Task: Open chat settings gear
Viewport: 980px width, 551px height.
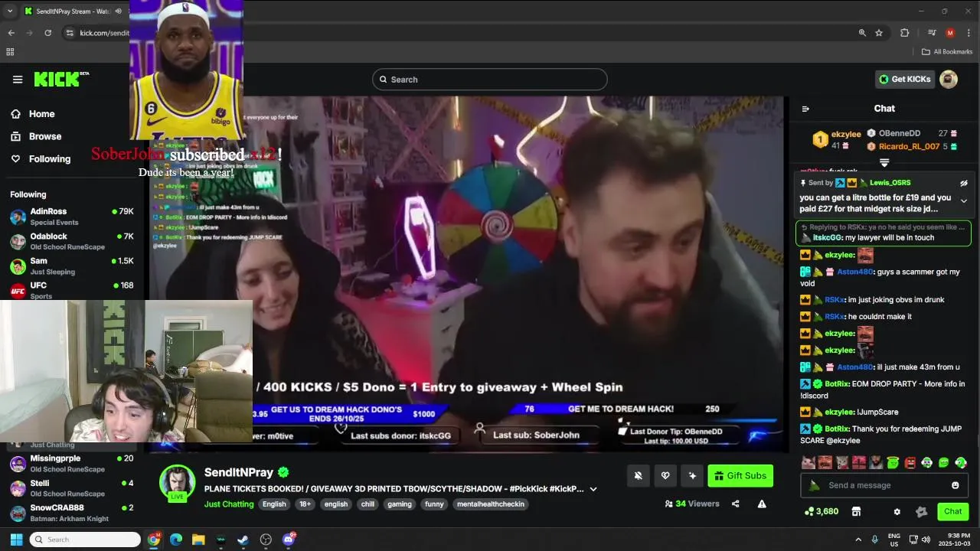Action: [897, 511]
